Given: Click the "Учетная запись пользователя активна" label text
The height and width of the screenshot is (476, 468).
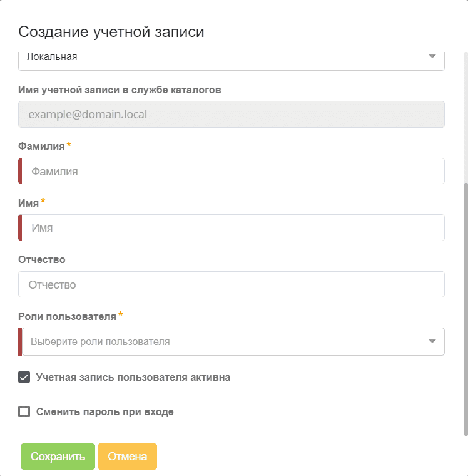Looking at the screenshot, I should click(133, 378).
